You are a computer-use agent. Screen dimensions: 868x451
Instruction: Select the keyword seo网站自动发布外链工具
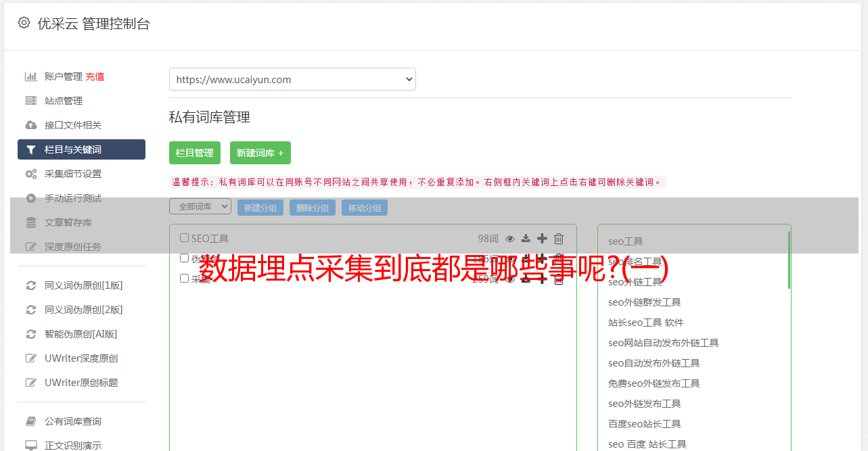pyautogui.click(x=664, y=343)
